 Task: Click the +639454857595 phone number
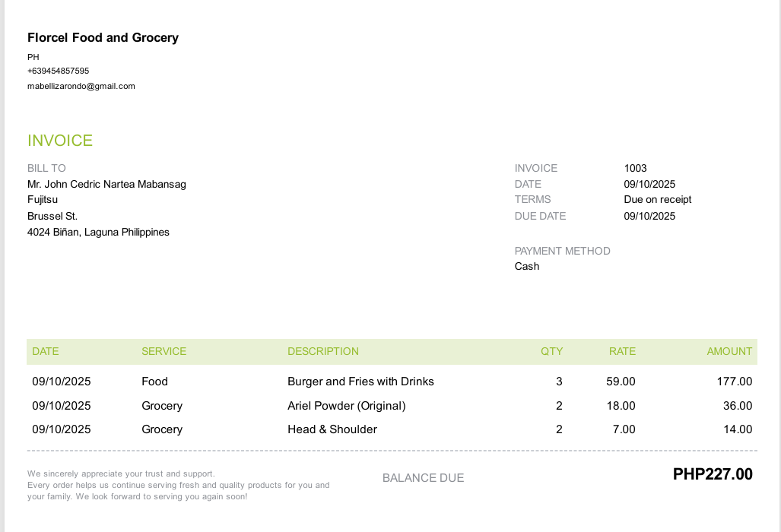[x=59, y=71]
